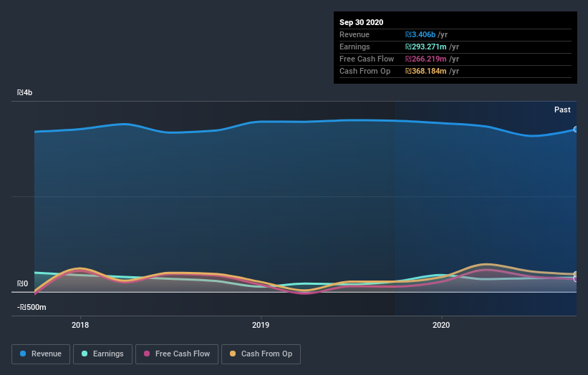
Task: Toggle the Earnings series legend button
Action: pyautogui.click(x=102, y=354)
